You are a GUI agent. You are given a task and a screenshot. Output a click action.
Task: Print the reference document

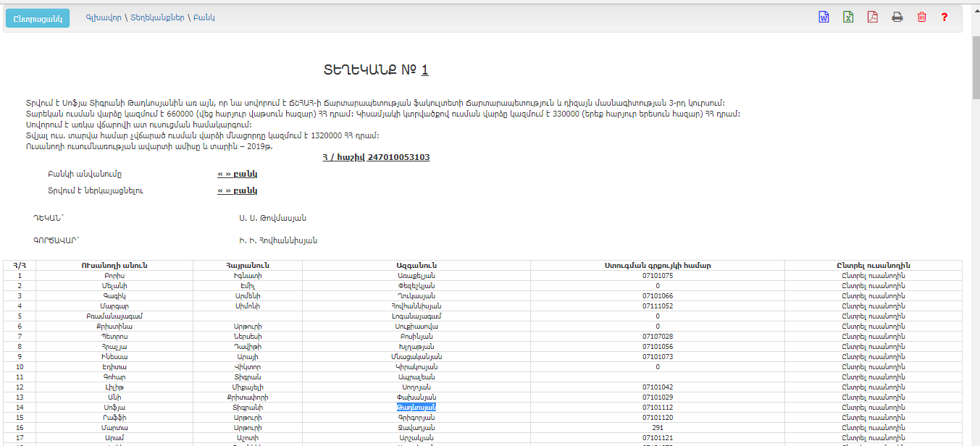point(897,17)
